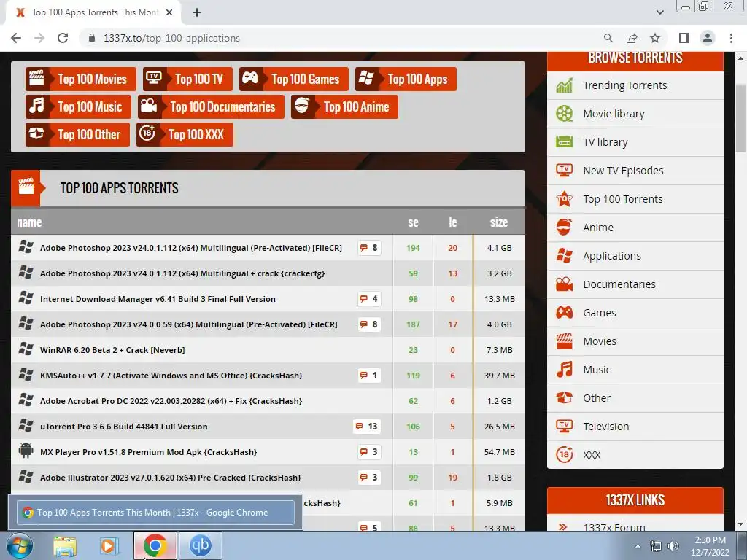The height and width of the screenshot is (560, 747).
Task: Click the browser back arrow
Action: point(16,38)
